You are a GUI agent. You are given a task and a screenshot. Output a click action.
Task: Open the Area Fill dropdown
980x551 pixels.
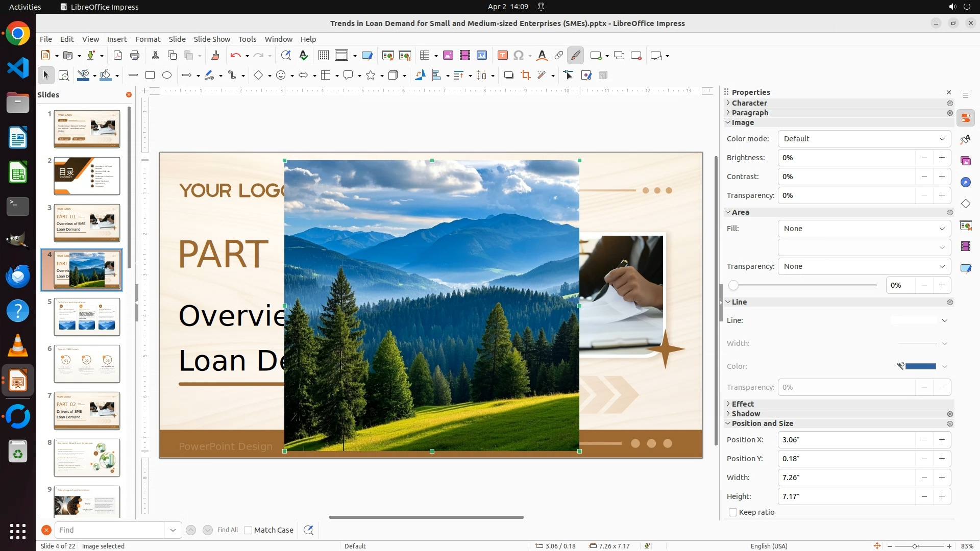point(864,229)
